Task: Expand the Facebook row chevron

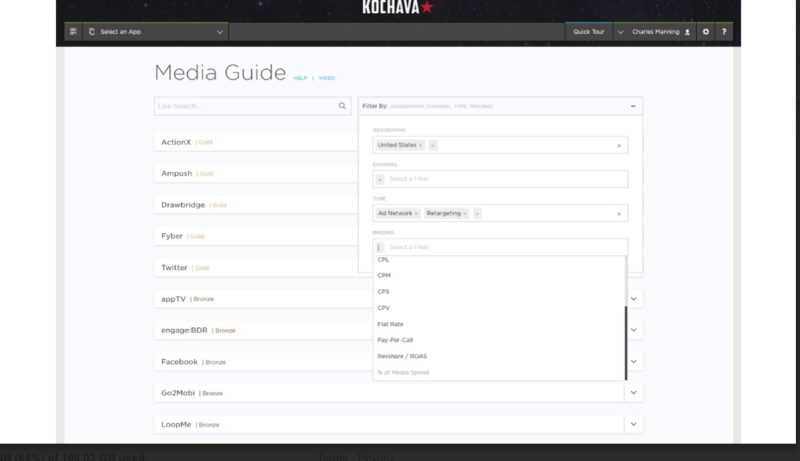Action: (633, 362)
